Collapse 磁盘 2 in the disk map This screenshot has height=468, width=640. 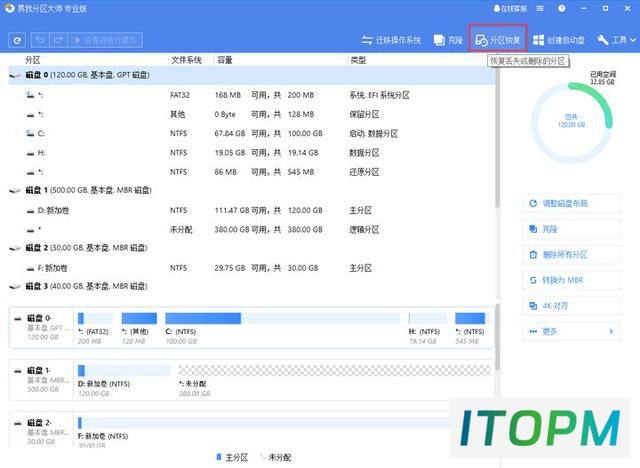[x=18, y=423]
